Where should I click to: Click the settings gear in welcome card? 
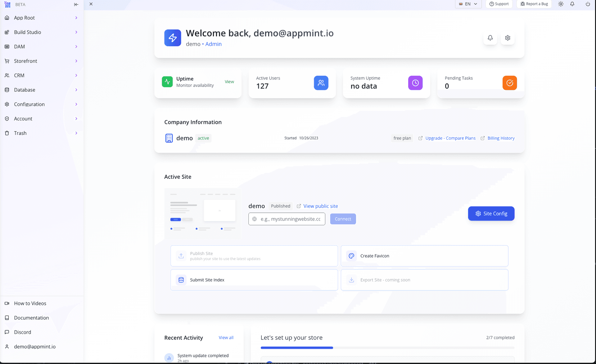coord(508,38)
